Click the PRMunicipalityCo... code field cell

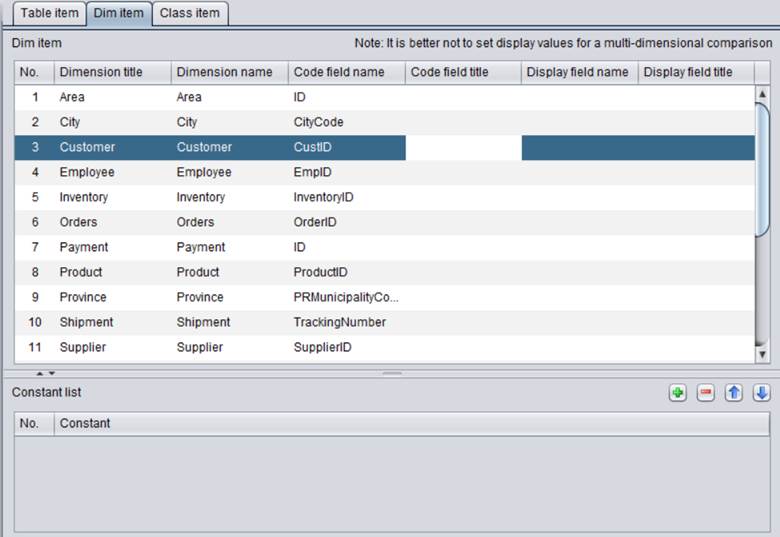tap(346, 297)
